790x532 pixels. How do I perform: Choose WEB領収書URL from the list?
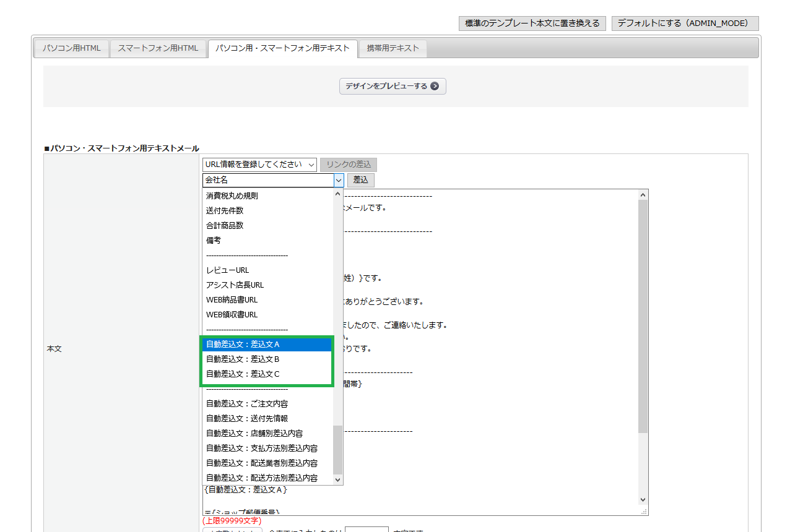(232, 315)
